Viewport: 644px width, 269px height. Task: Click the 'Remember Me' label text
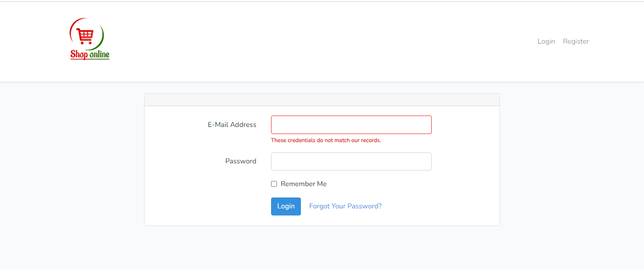coord(303,184)
